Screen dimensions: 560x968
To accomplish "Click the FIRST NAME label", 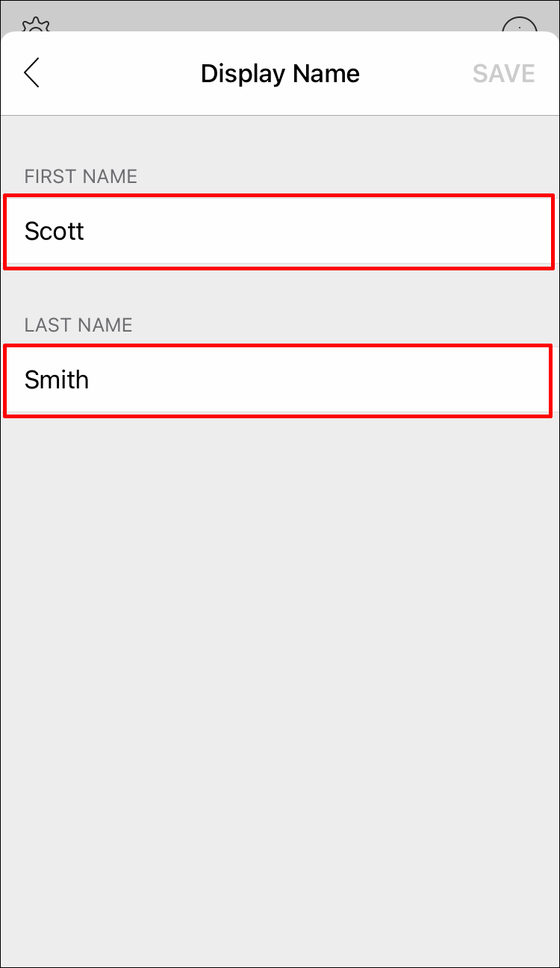I will coord(81,176).
